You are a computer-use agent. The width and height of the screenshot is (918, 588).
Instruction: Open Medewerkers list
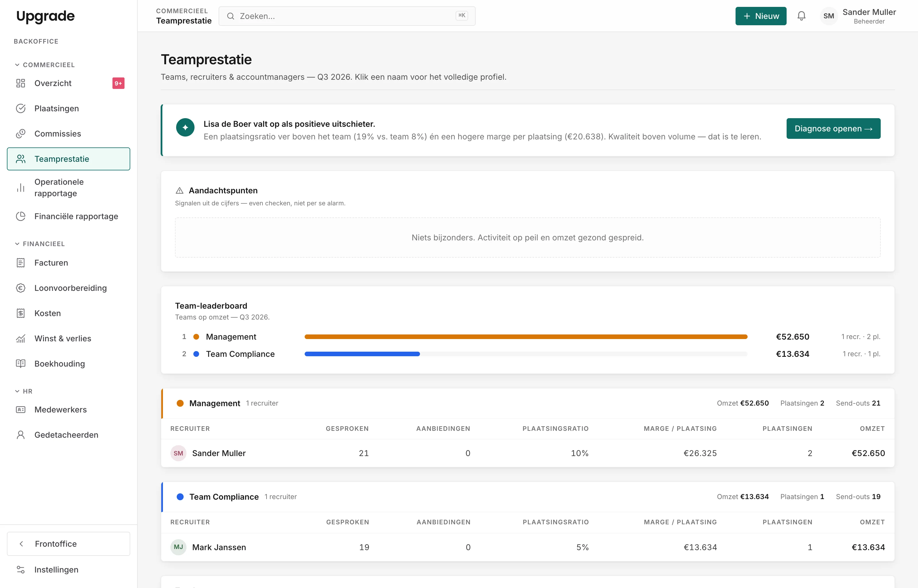pyautogui.click(x=68, y=409)
